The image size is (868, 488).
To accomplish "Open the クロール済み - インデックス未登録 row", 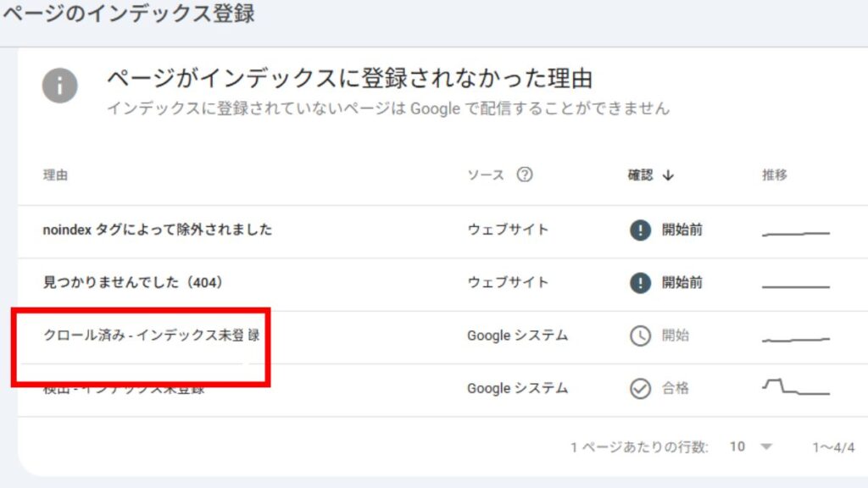I will (x=442, y=337).
